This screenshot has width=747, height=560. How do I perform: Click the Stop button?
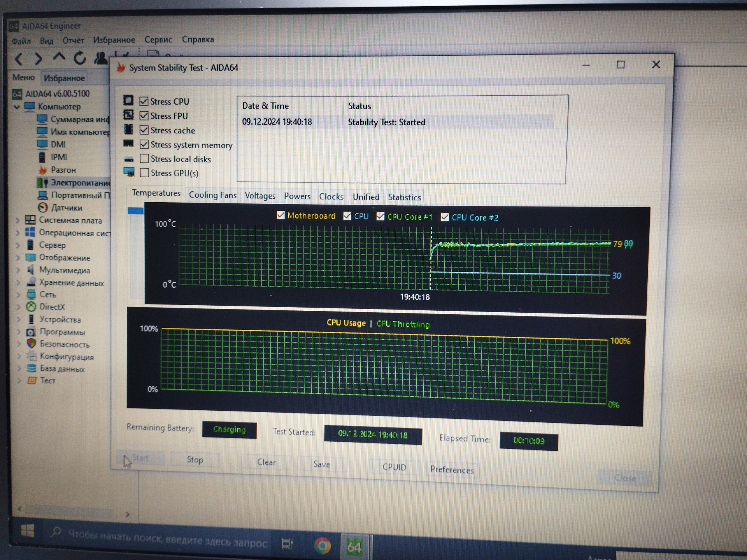pos(195,460)
